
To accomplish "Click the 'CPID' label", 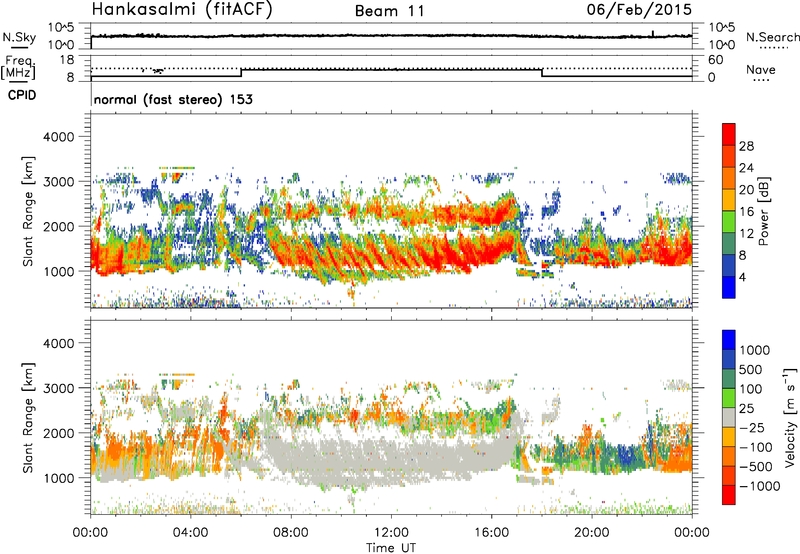I will point(22,95).
